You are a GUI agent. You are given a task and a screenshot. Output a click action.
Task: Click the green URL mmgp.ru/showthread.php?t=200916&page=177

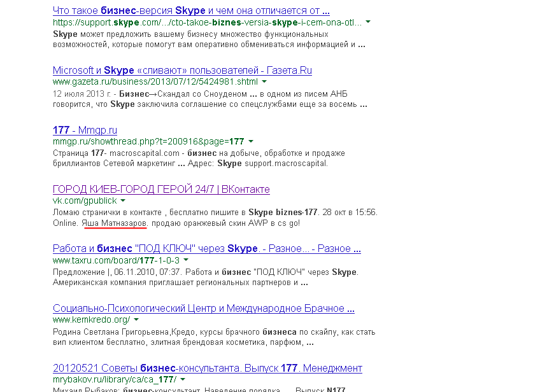(x=148, y=141)
